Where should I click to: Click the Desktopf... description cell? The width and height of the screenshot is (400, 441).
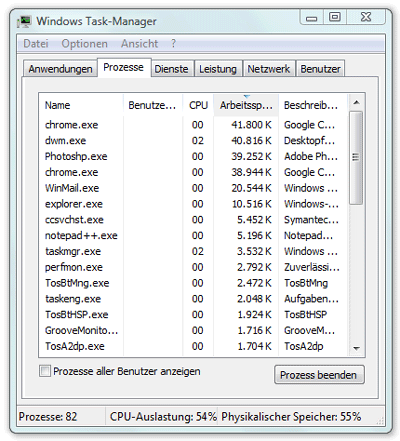tap(309, 141)
